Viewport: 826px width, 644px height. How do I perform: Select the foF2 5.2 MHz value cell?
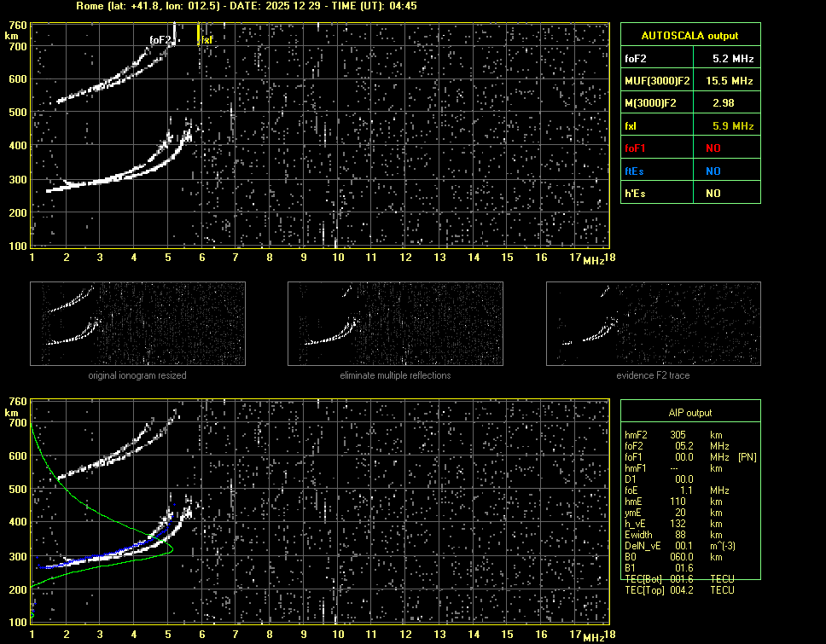coord(733,59)
